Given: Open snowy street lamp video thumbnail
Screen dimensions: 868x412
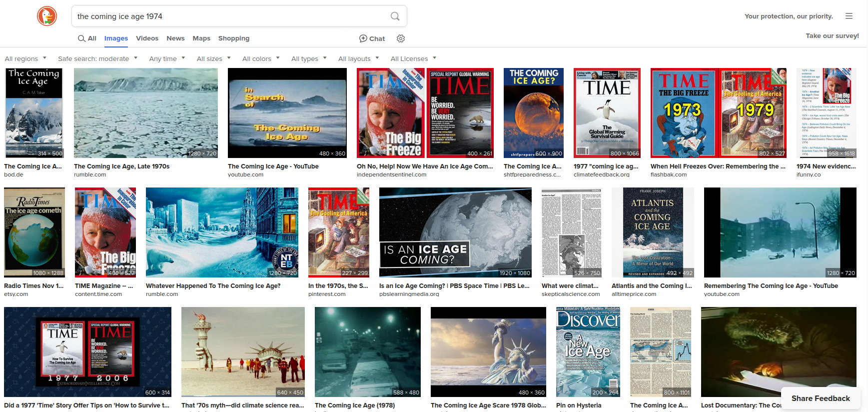Looking at the screenshot, I should (780, 232).
